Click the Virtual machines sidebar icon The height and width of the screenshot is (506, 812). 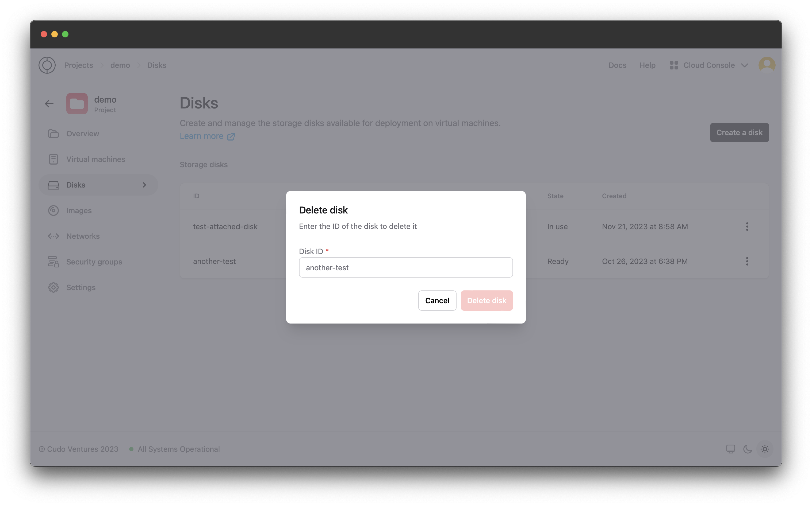[53, 159]
